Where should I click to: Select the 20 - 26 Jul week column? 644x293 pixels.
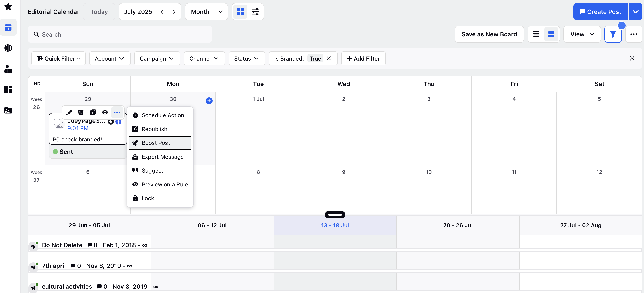458,225
